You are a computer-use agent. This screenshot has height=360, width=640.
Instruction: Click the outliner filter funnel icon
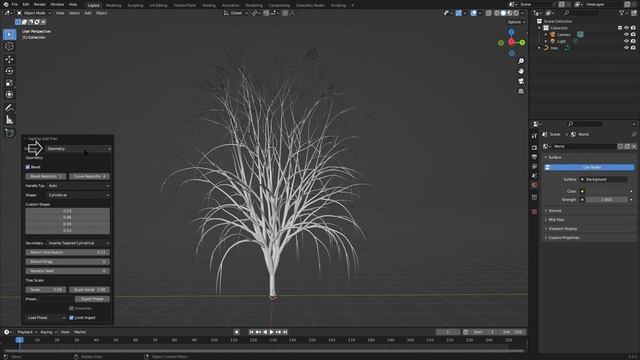click(x=622, y=13)
